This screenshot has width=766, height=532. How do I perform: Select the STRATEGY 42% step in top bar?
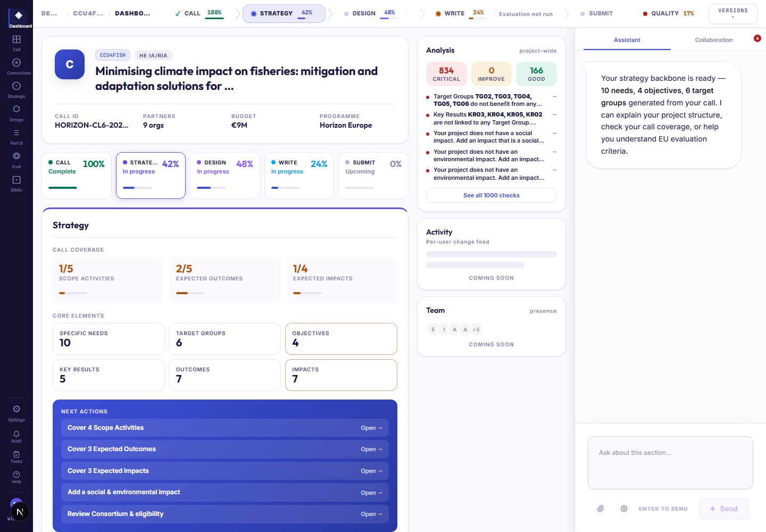[x=284, y=13]
